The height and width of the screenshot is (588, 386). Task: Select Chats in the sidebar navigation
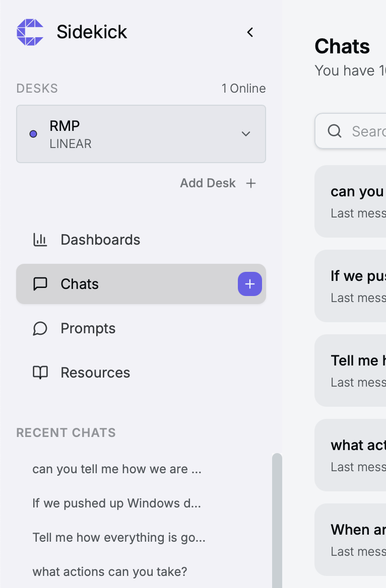[x=80, y=284]
